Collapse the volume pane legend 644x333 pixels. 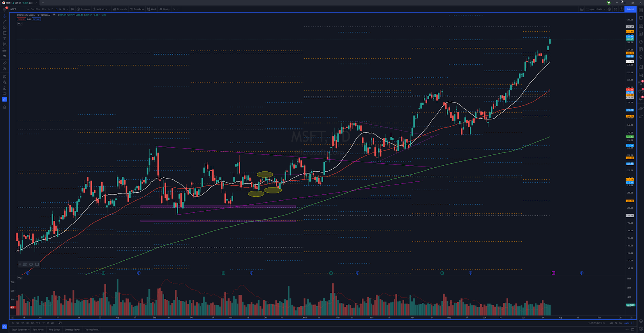(19, 277)
